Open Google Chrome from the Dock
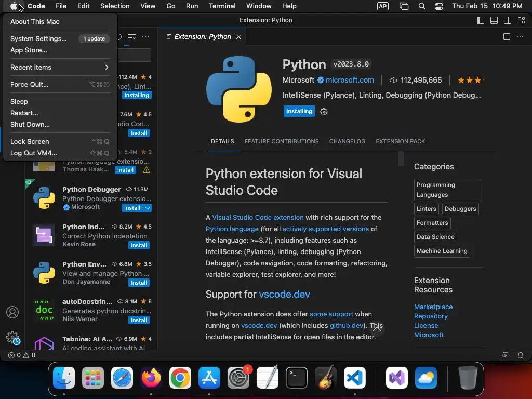Screen dimensions: 532x399 pyautogui.click(x=180, y=378)
